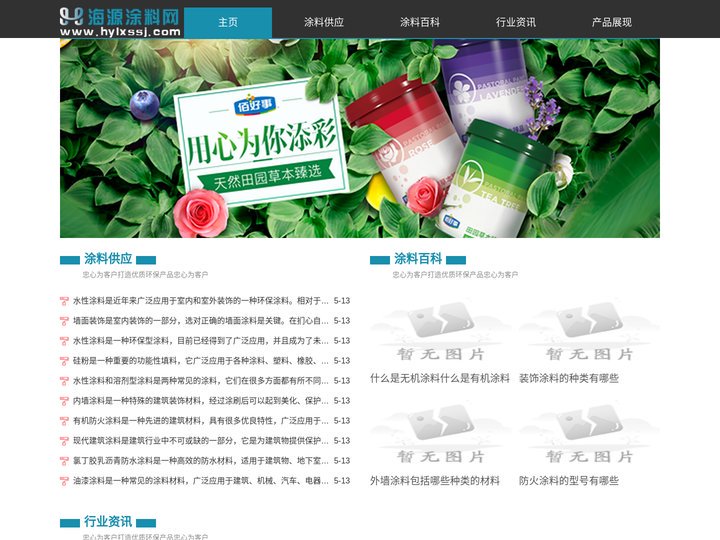Click paint-roller icon beside 墙面装饰是室内装饰 row
The height and width of the screenshot is (540, 720).
64,321
